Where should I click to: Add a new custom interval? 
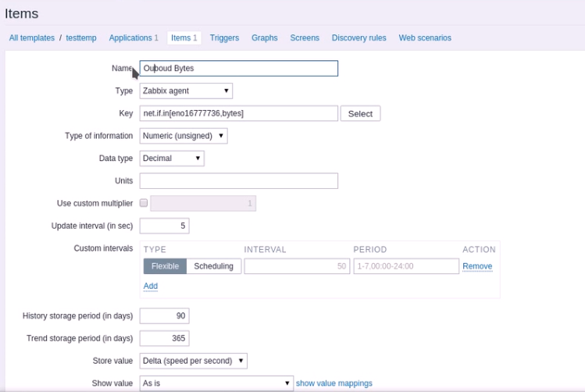tap(151, 286)
